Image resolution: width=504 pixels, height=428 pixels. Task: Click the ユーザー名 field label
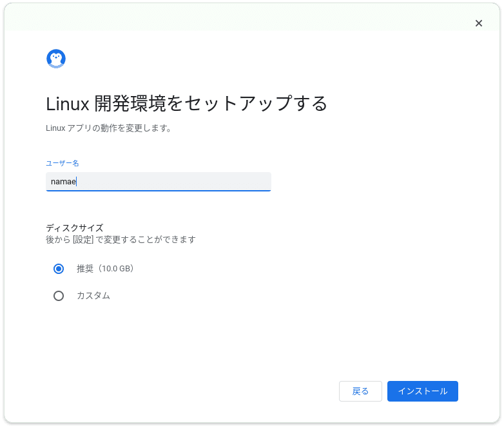click(x=63, y=163)
